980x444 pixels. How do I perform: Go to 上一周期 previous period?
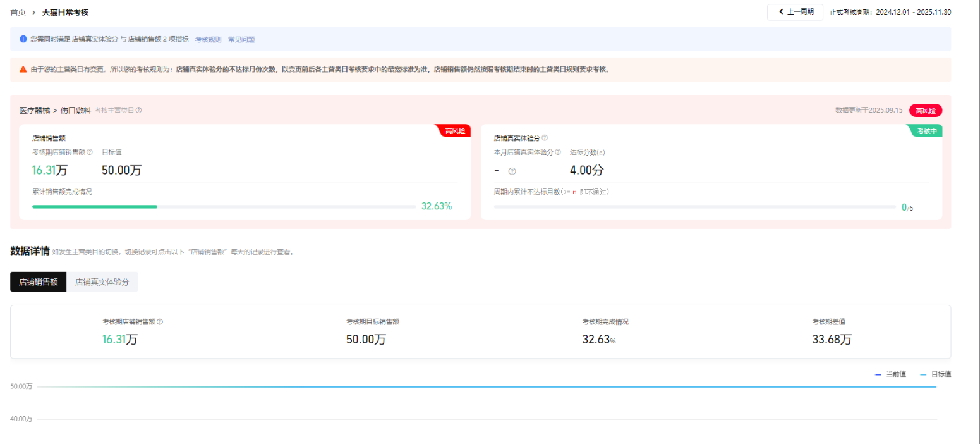pos(795,12)
